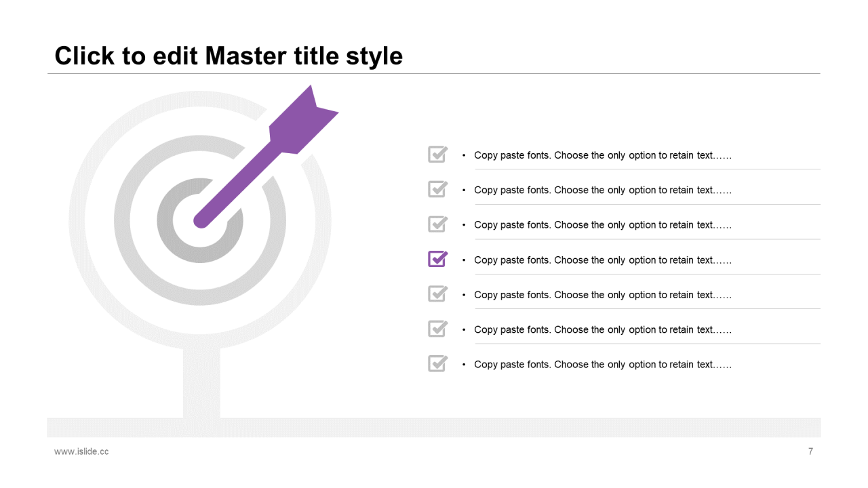Select the gray ground bar shape

pyautogui.click(x=434, y=428)
